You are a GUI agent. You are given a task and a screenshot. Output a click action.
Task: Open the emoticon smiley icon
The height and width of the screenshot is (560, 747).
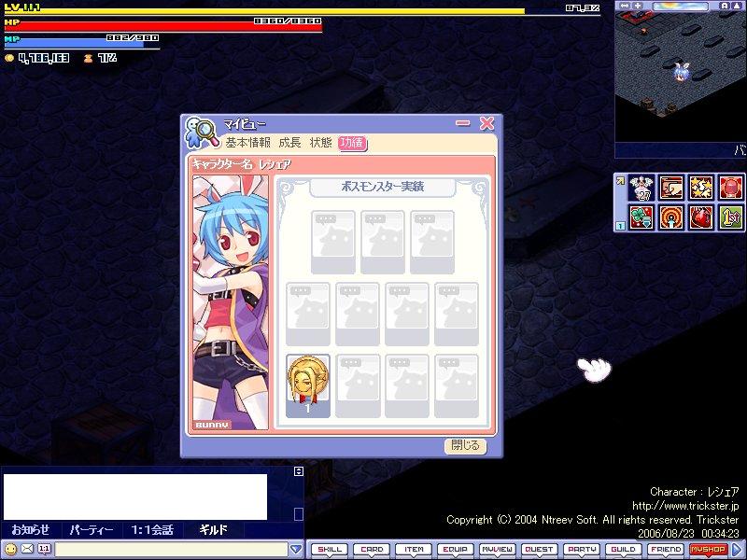(10, 549)
